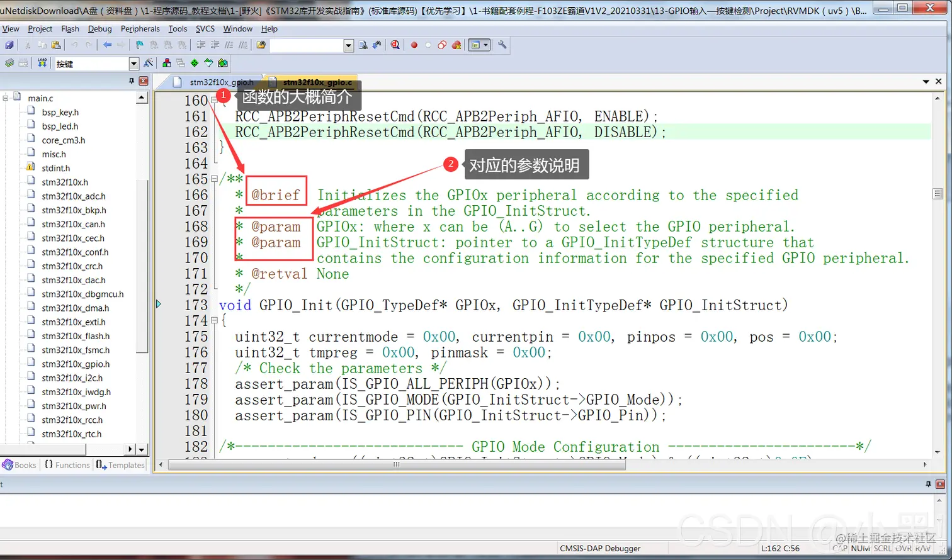952x560 pixels.
Task: Disable all breakpoints icon
Action: tap(442, 45)
